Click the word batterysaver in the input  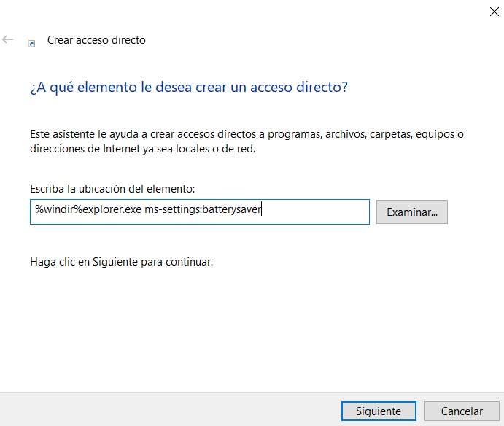pos(232,209)
